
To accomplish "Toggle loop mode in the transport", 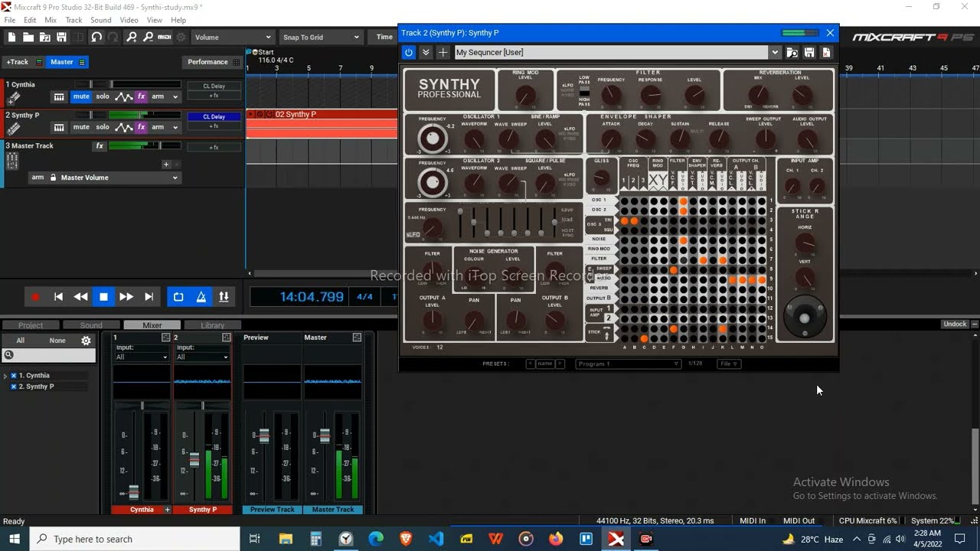I will 178,297.
